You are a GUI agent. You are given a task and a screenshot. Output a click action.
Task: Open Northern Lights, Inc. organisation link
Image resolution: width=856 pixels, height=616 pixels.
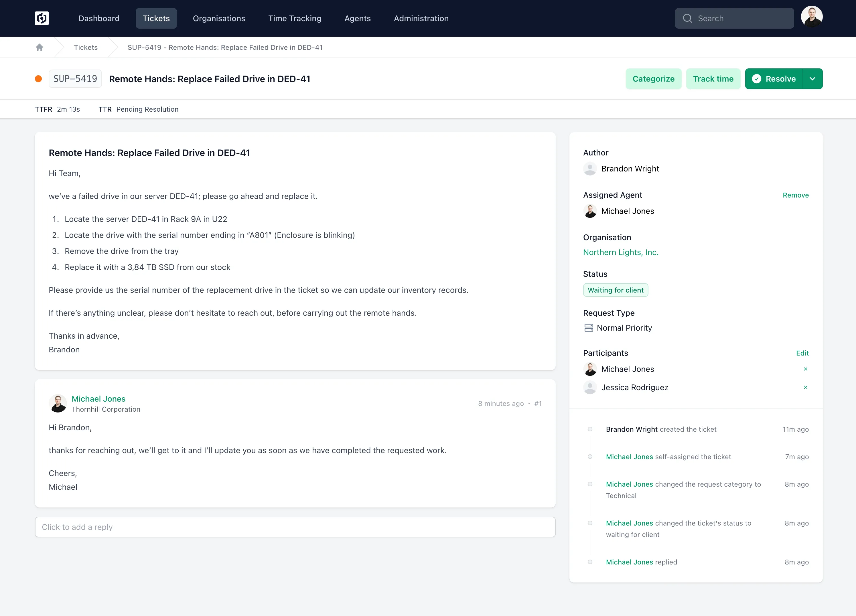[620, 252]
